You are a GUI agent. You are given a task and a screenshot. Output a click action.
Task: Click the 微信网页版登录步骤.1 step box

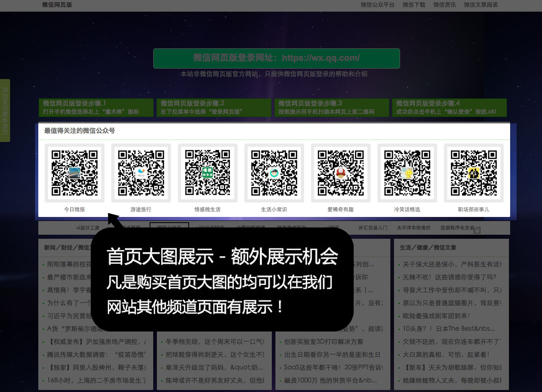tap(96, 107)
